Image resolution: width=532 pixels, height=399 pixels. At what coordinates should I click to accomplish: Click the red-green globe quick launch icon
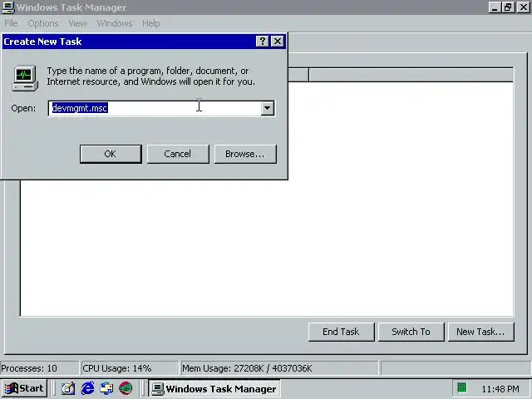126,388
